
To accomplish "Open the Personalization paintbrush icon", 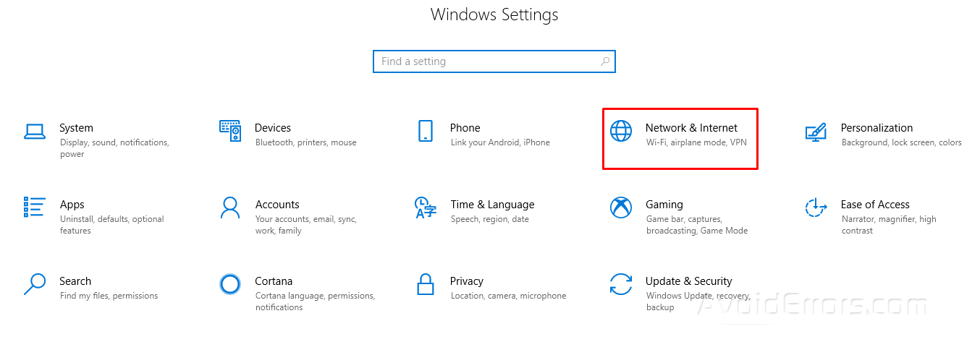I will click(816, 131).
